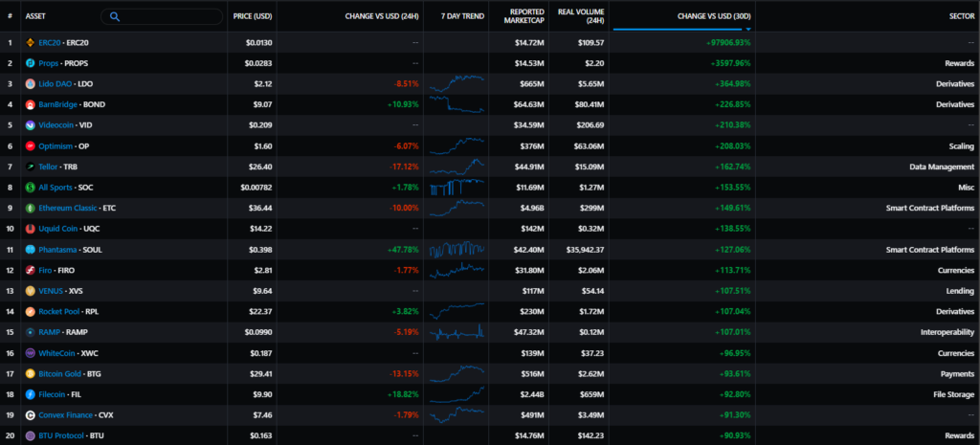Click the Bitcoin Gold coin icon

[x=31, y=373]
